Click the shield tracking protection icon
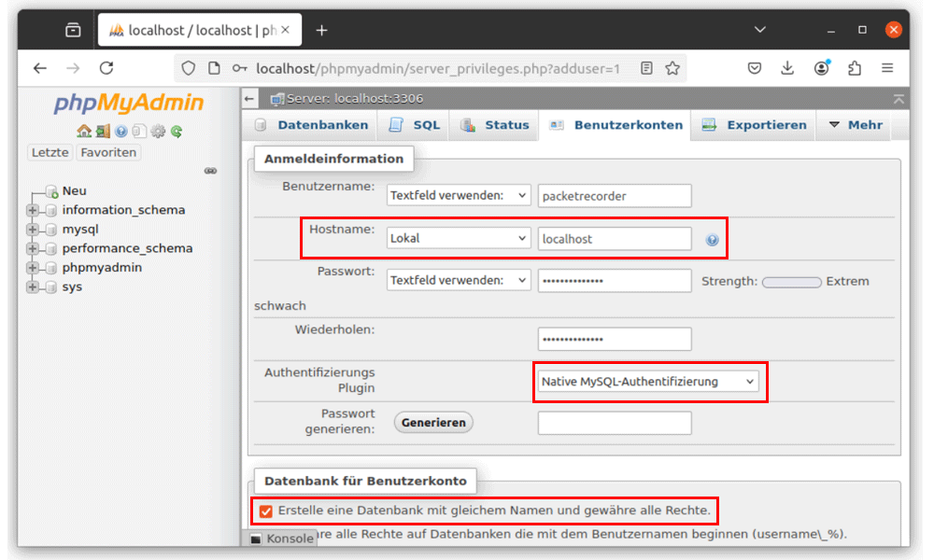This screenshot has width=934, height=560. (x=189, y=68)
